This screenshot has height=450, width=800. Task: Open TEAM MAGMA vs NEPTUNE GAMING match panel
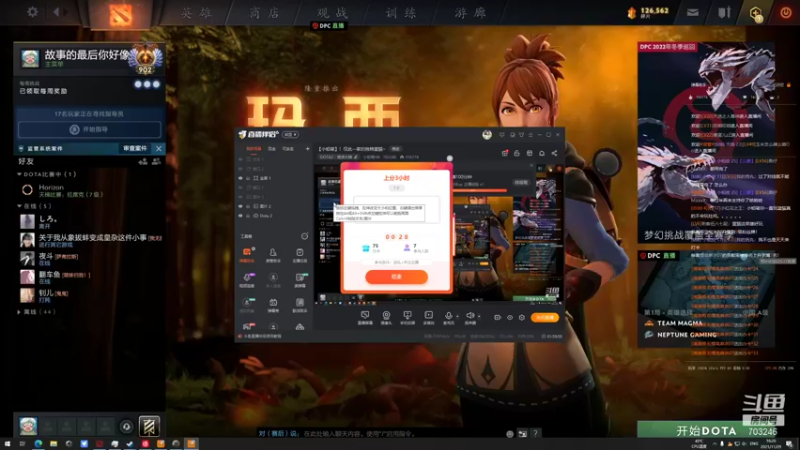(706, 298)
